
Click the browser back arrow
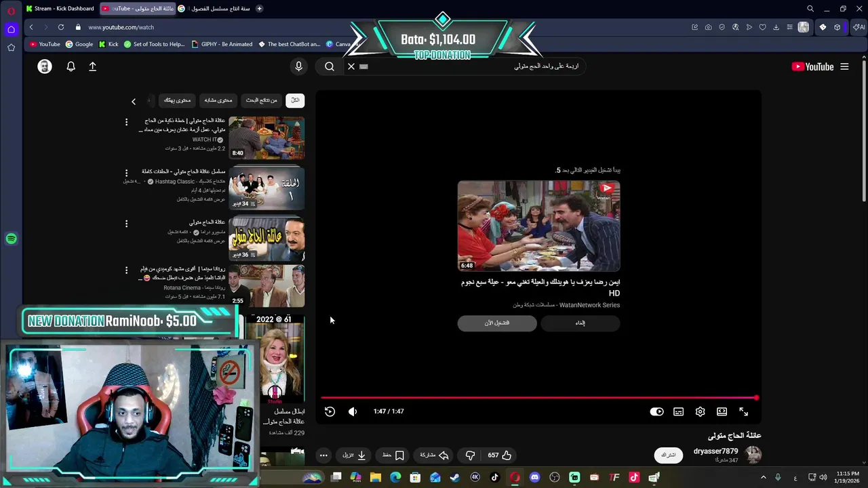coord(31,27)
